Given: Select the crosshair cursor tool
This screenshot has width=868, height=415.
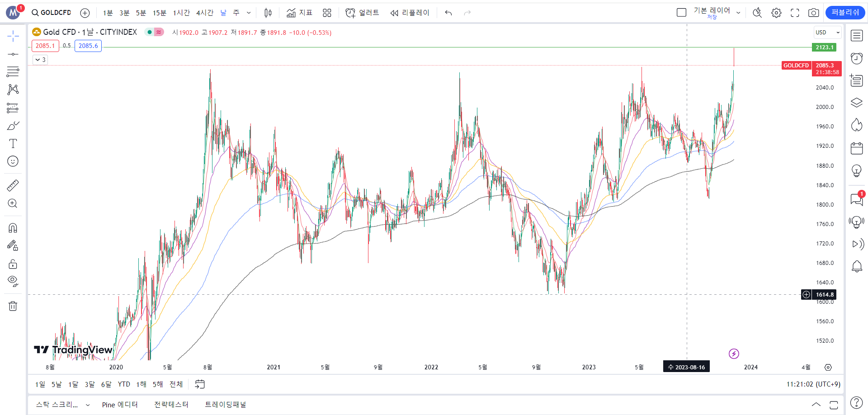Looking at the screenshot, I should pyautogui.click(x=13, y=36).
